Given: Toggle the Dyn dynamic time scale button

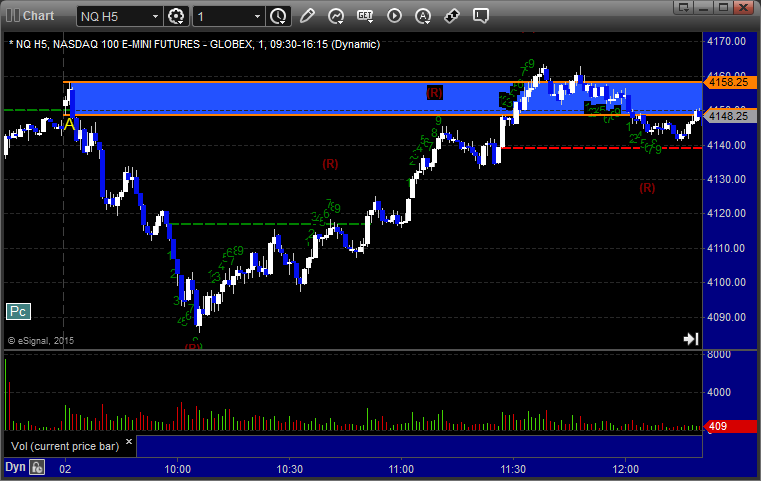Looking at the screenshot, I should (x=15, y=467).
